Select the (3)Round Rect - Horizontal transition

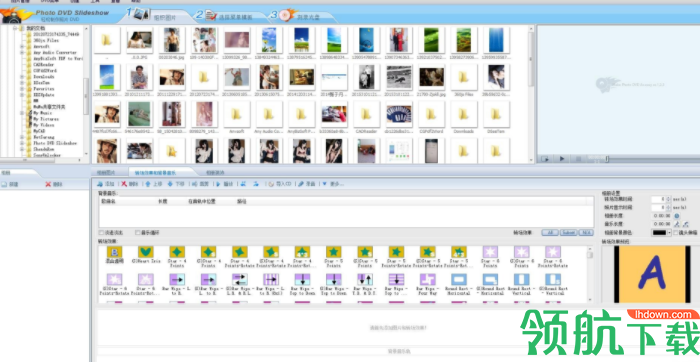[490, 283]
